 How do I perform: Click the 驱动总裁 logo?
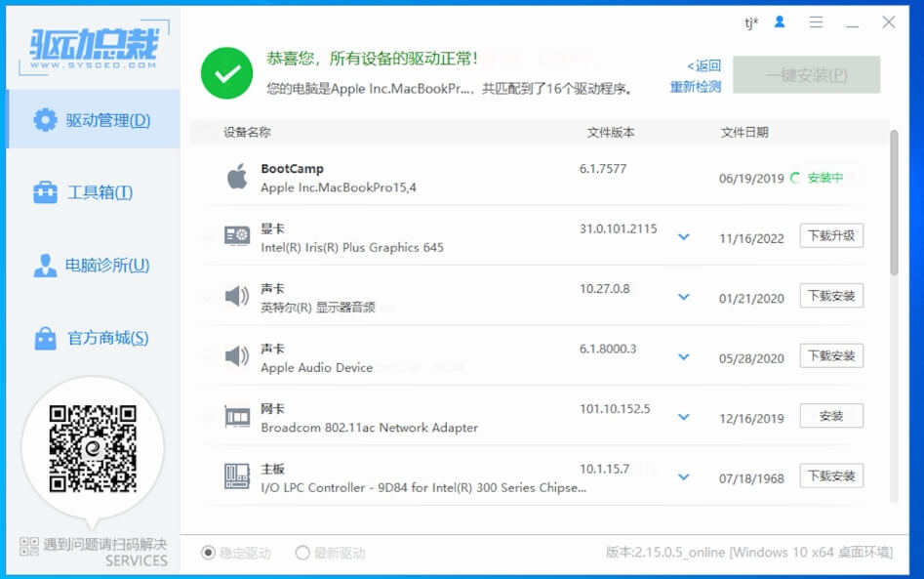(x=95, y=49)
